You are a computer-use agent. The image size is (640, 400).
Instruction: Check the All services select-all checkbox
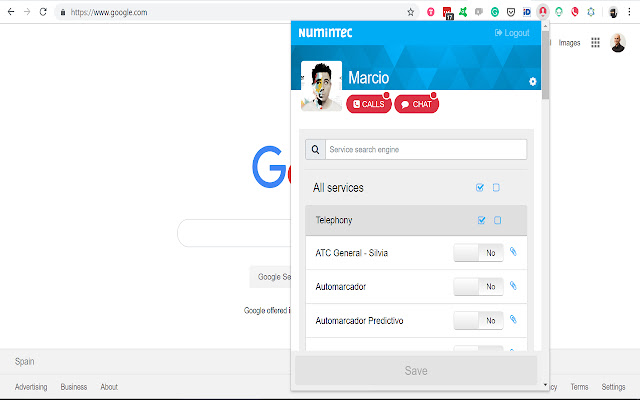[x=480, y=187]
